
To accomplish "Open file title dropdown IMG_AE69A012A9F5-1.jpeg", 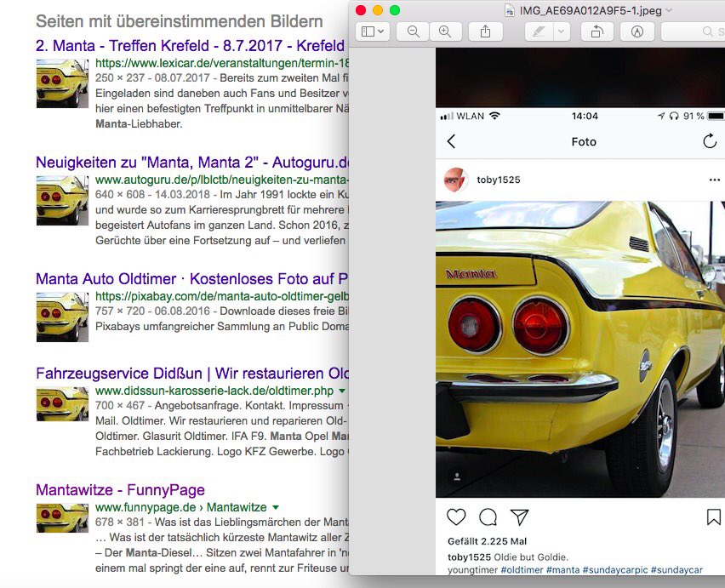I will 669,10.
